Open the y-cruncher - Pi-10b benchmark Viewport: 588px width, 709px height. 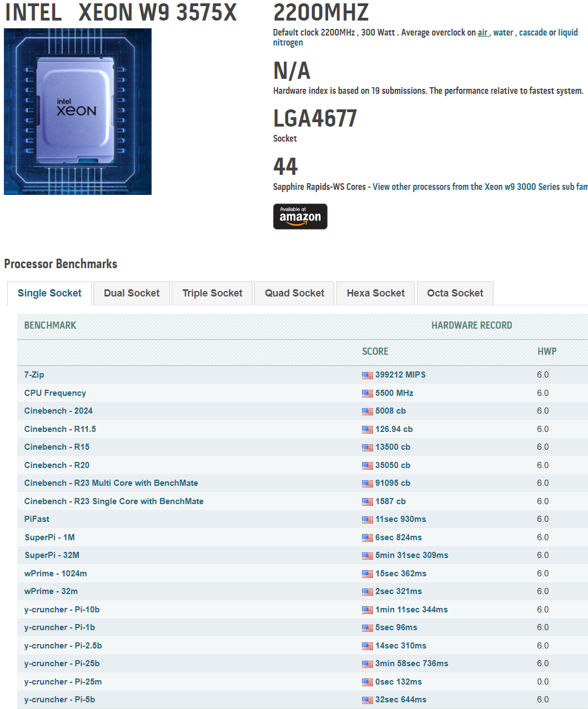coord(62,610)
